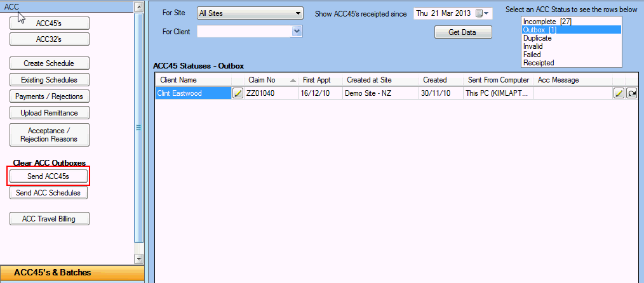Click the sidebar scroll down arrow
The width and height of the screenshot is (644, 283).
click(x=139, y=258)
